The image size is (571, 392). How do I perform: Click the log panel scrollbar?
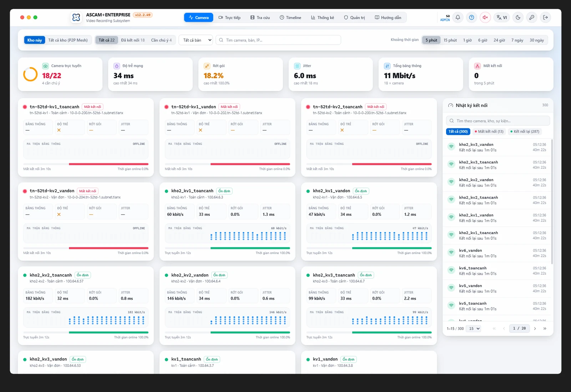tap(552, 202)
